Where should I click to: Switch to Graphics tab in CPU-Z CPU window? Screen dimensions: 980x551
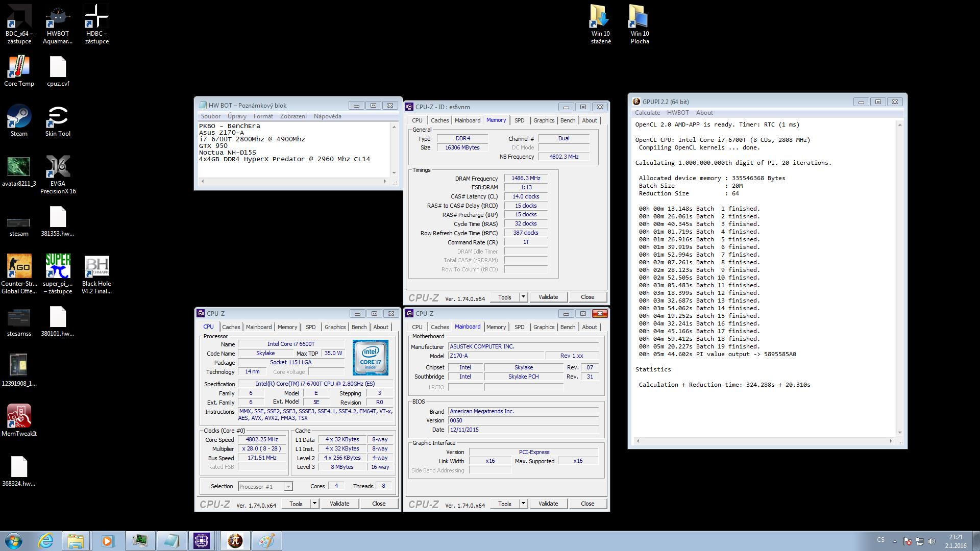pos(335,327)
